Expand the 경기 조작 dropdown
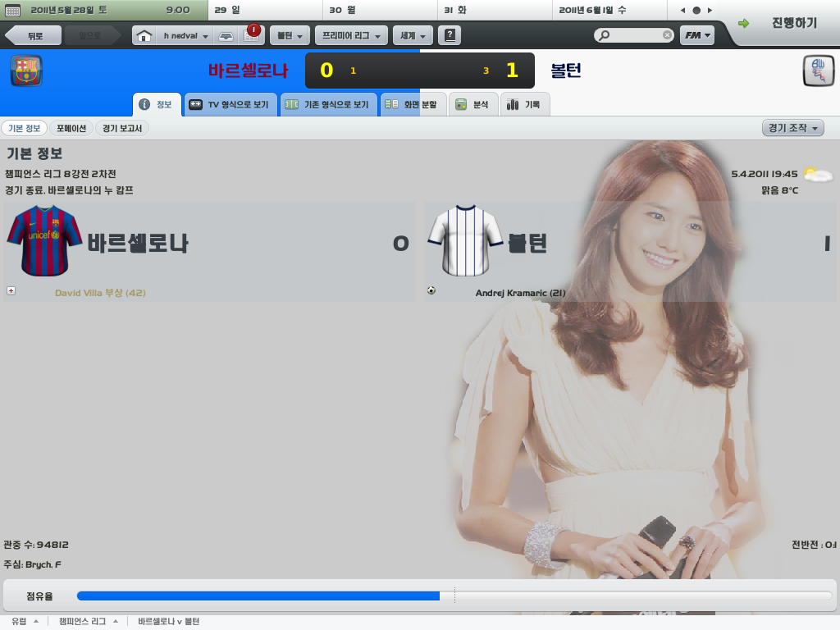The width and height of the screenshot is (840, 630). [792, 128]
